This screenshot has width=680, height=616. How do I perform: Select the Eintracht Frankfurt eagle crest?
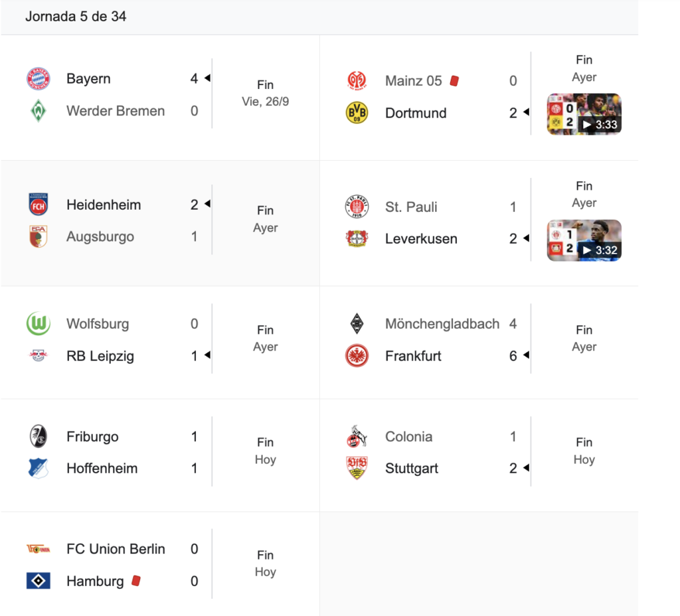[x=357, y=356]
